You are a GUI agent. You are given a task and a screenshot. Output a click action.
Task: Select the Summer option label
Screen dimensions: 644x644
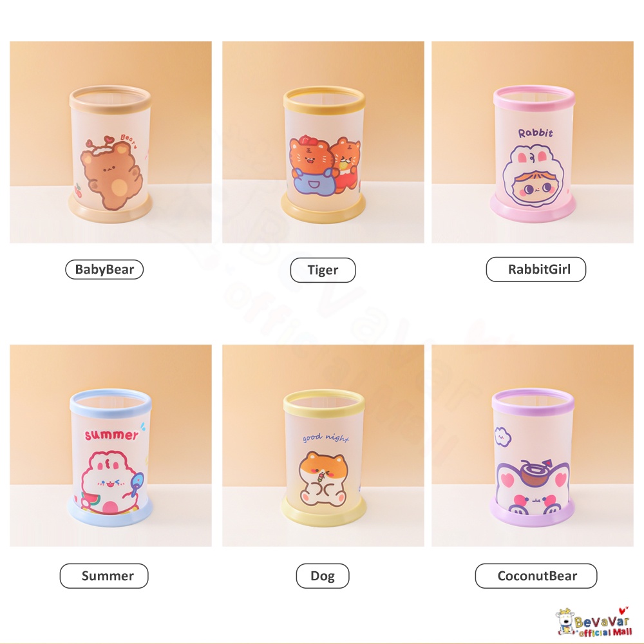point(104,576)
